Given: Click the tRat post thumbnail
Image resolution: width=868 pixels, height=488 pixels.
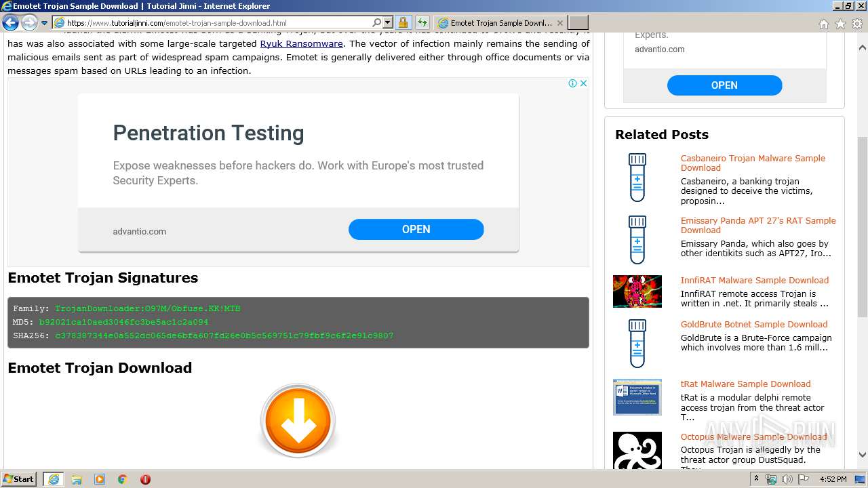Looking at the screenshot, I should pos(637,396).
